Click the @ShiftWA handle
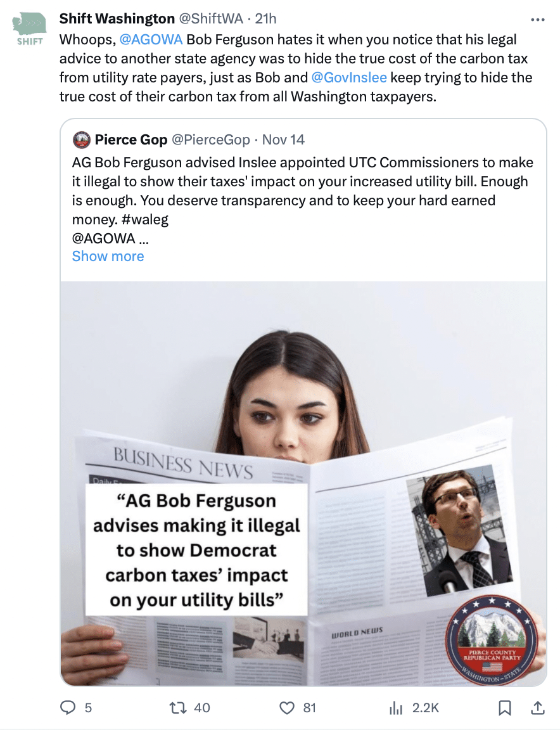Viewport: 560px width, 730px height. pos(211,18)
